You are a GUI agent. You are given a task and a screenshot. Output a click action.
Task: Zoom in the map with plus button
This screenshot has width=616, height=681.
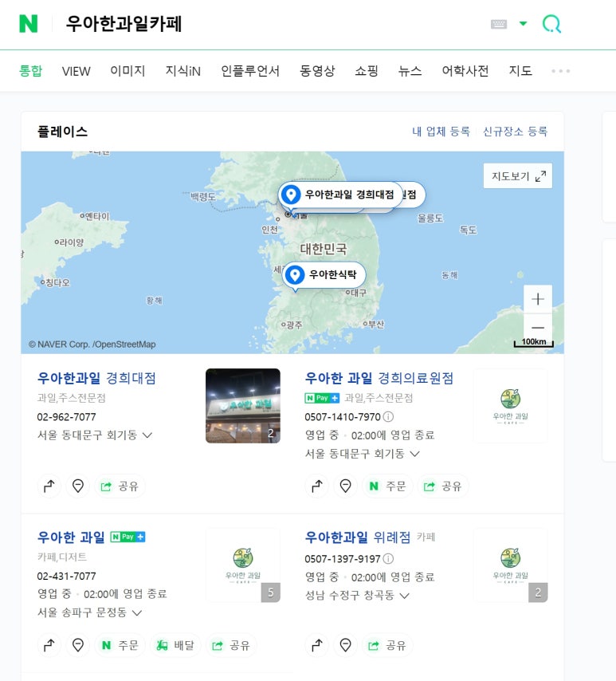click(x=538, y=299)
